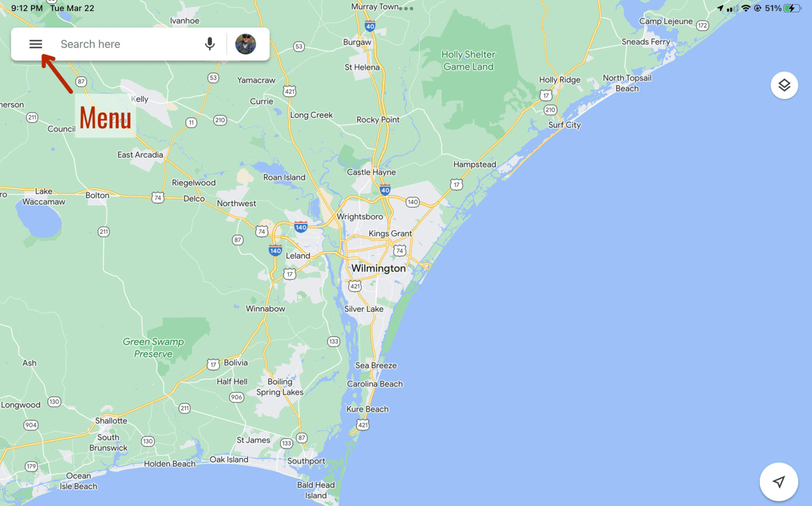This screenshot has height=506, width=812.
Task: Open the map layers button
Action: tap(784, 85)
